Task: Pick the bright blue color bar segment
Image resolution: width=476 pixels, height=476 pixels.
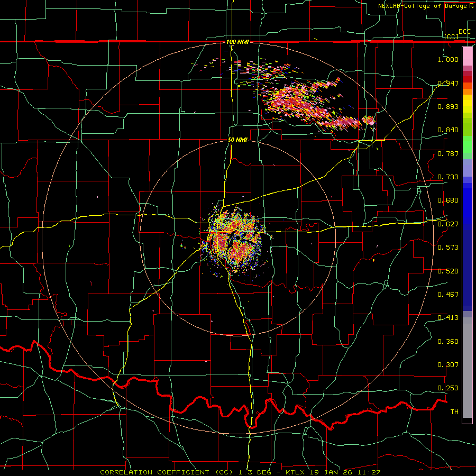Action: pyautogui.click(x=467, y=206)
